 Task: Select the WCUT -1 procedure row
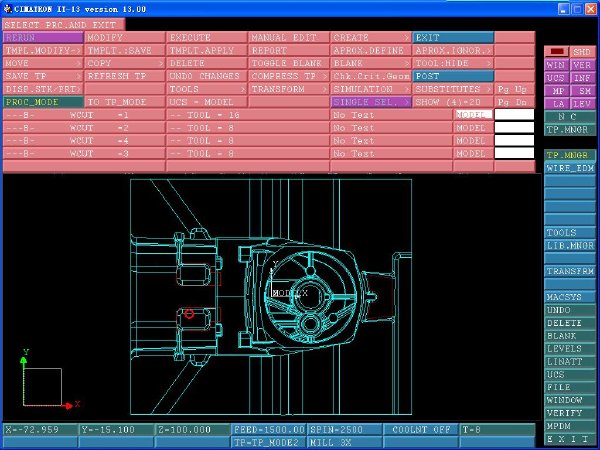pos(84,115)
